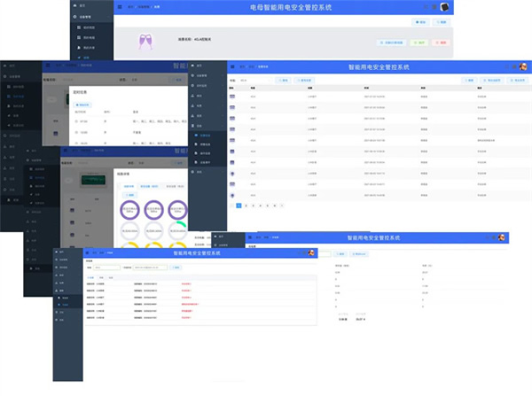The height and width of the screenshot is (396, 532).
Task: Go to page 2 in table pagination
Action: [246, 206]
